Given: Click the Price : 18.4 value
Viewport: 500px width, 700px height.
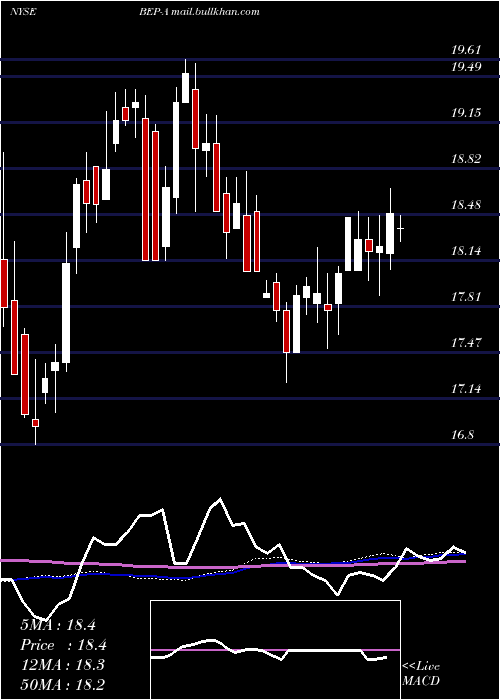Looking at the screenshot, I should [63, 645].
